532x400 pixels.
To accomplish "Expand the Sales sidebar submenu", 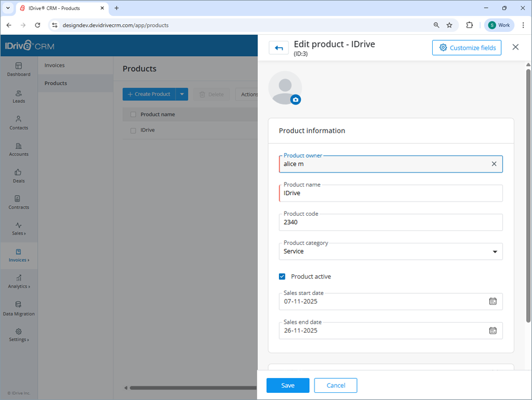I will pyautogui.click(x=18, y=229).
